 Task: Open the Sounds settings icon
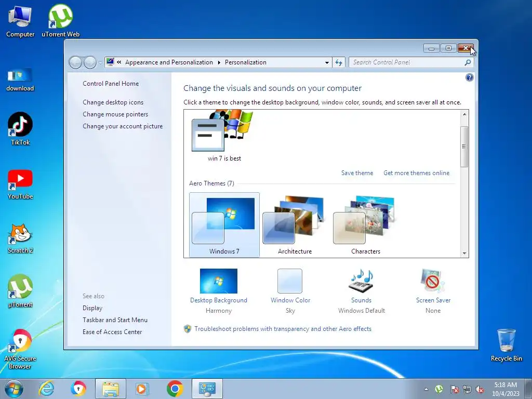361,281
